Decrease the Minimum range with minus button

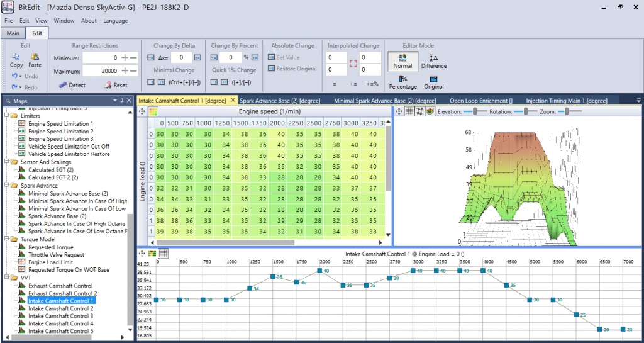[133, 58]
